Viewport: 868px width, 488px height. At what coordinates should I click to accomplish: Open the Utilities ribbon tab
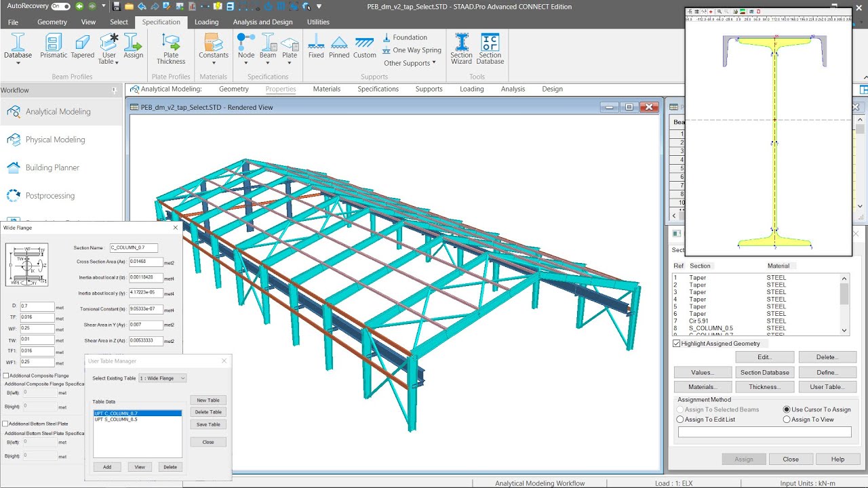tap(318, 22)
